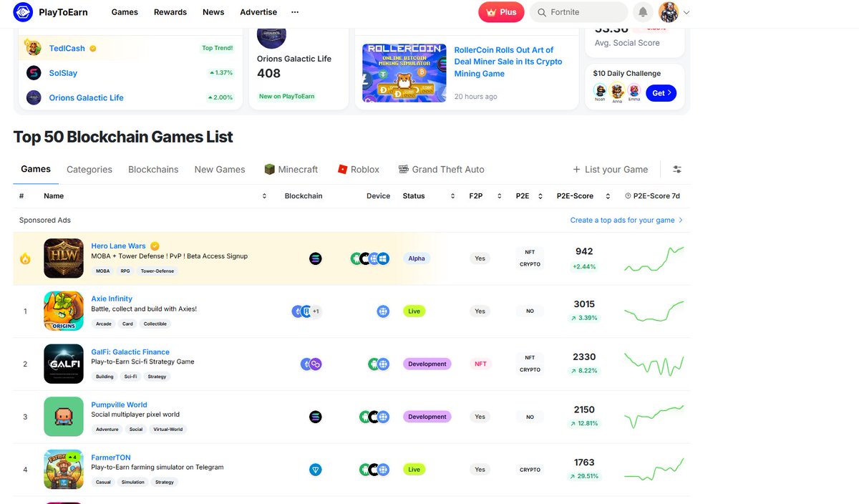Click the web device icon for Axie Infinity
859x504 pixels.
pos(383,311)
